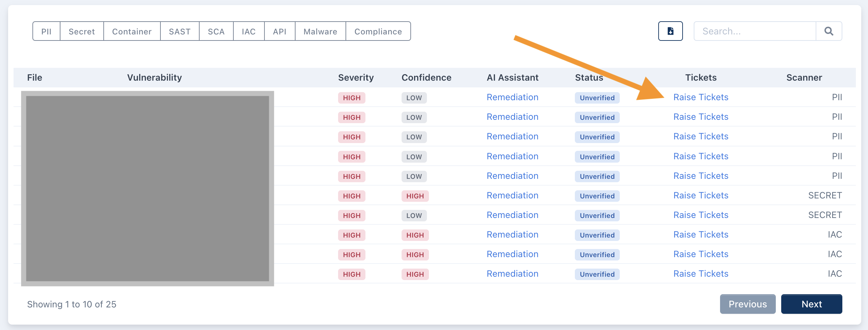This screenshot has height=330, width=868.
Task: Select the Malware filter tab
Action: tap(320, 31)
